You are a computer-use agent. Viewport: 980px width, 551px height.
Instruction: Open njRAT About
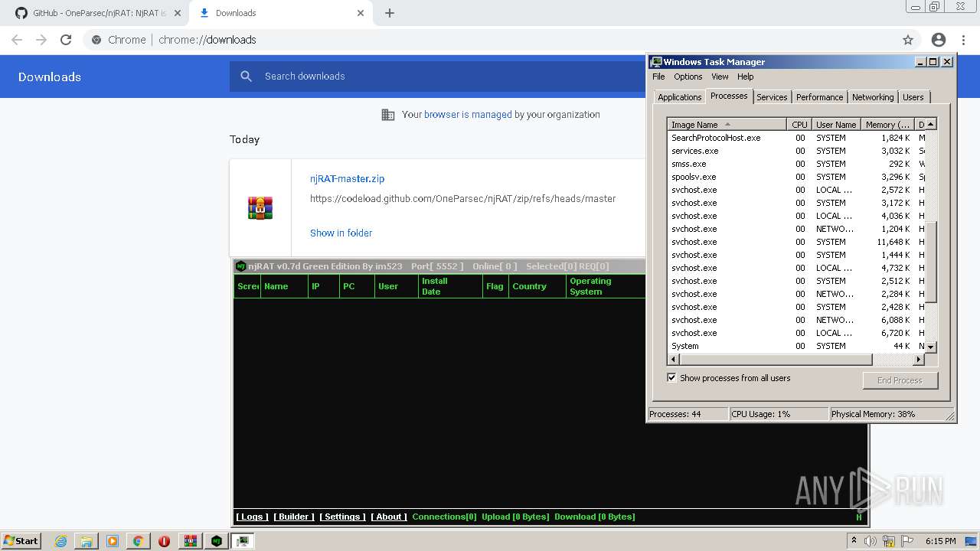(x=389, y=517)
